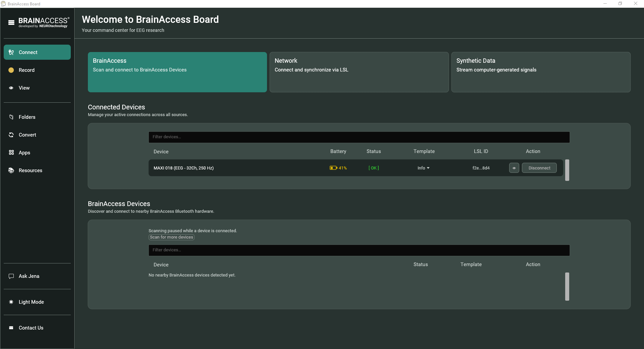644x349 pixels.
Task: Focus the BrainAccess Devices filter field
Action: [359, 250]
